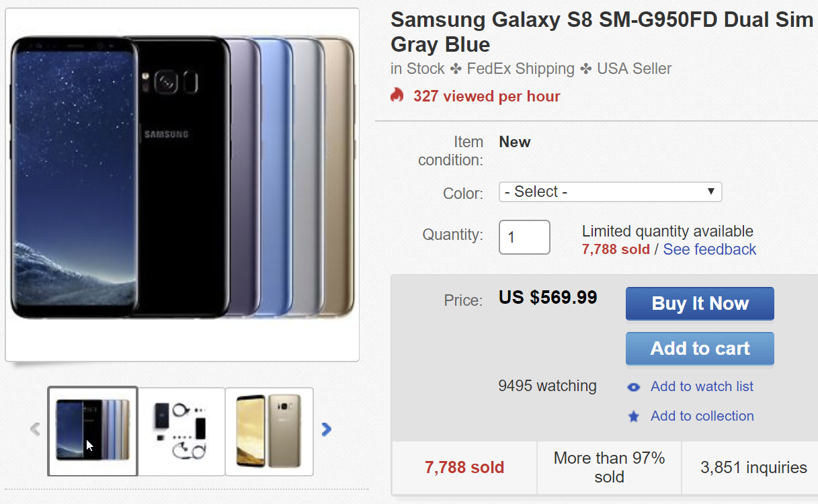This screenshot has width=818, height=504.
Task: Add this item to a collection
Action: (x=702, y=416)
